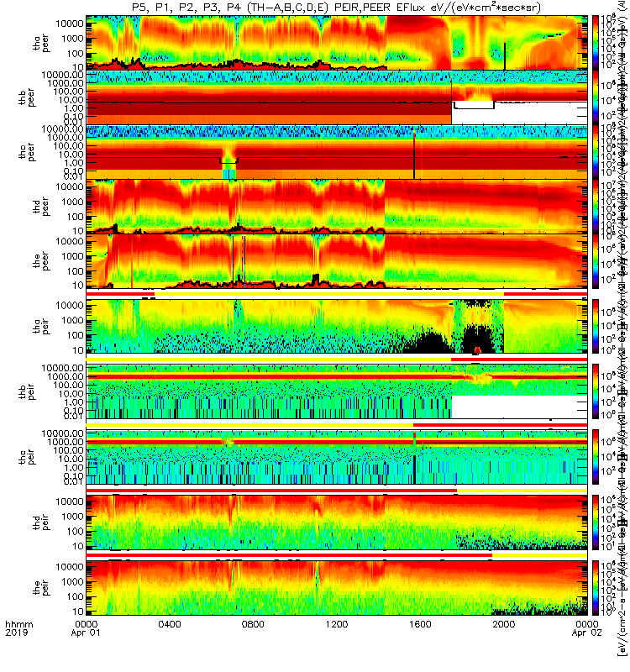Click the status bar above thd peir panel
This screenshot has width=630, height=672.
tap(337, 491)
